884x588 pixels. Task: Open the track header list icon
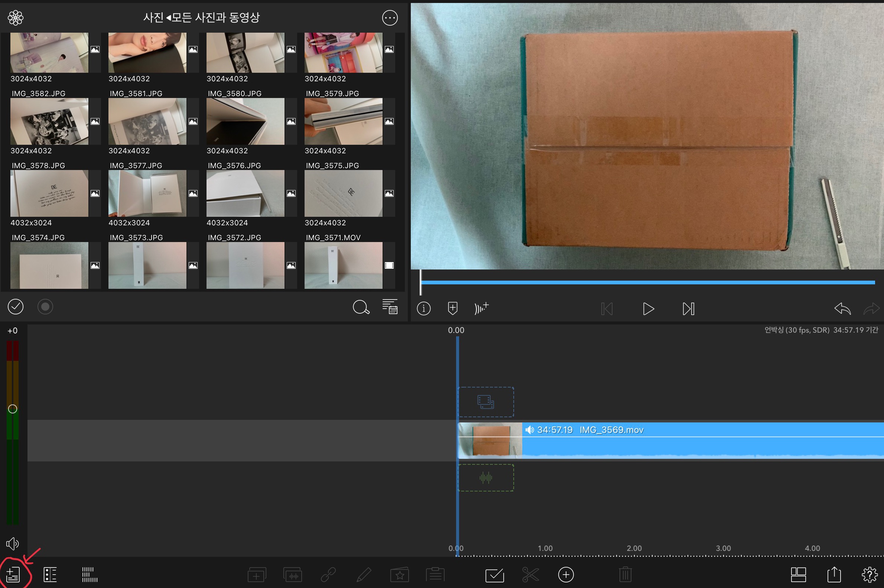[x=50, y=575]
